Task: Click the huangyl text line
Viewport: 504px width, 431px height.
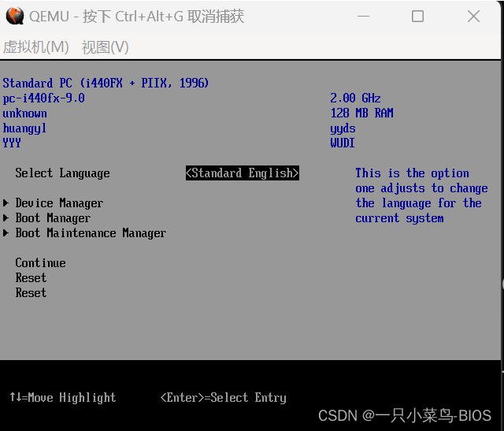Action: [x=24, y=128]
